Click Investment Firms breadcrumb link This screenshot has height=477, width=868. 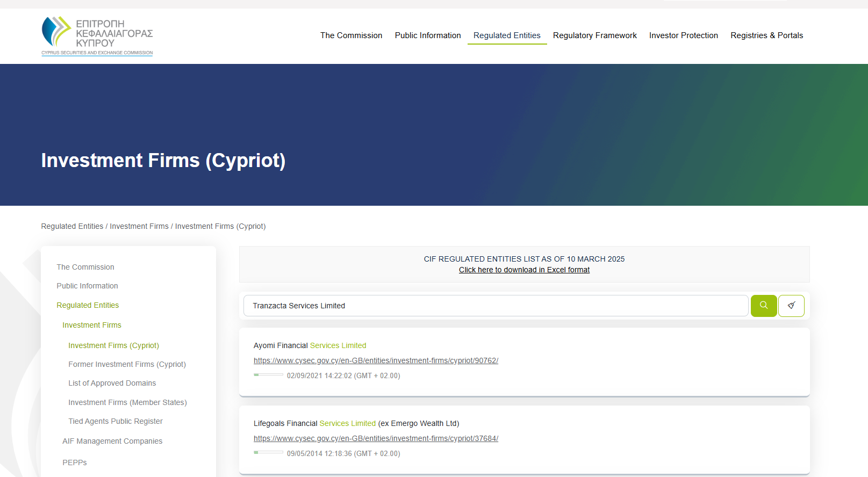(139, 226)
